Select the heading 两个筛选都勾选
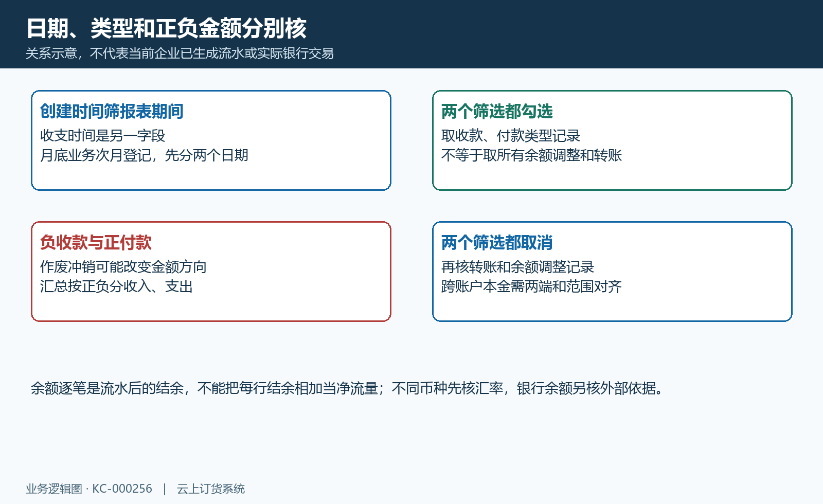Viewport: 823px width, 504px height. (497, 111)
